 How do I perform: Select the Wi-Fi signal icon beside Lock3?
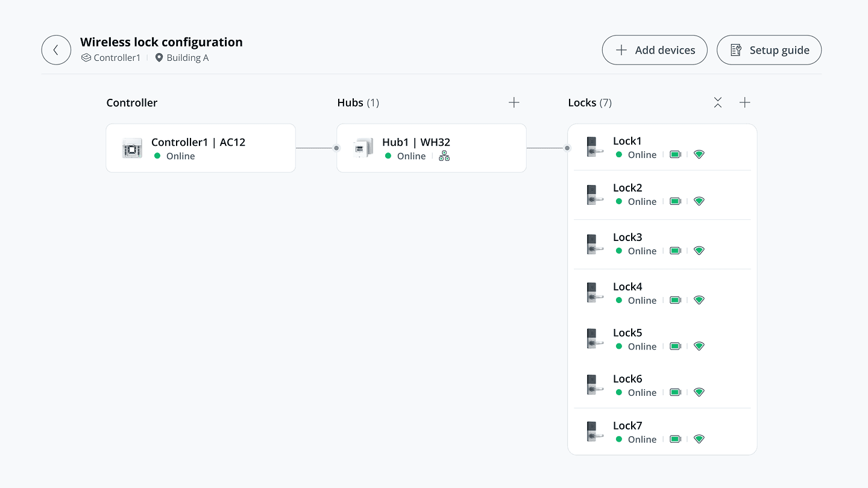pos(699,250)
